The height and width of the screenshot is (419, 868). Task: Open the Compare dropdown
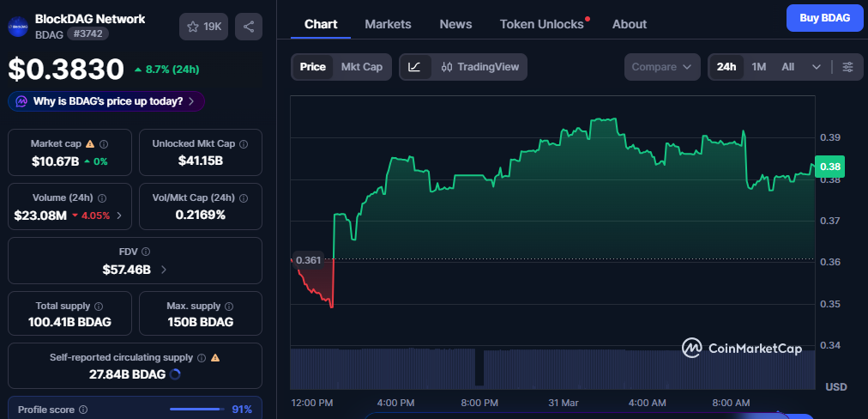pos(662,67)
